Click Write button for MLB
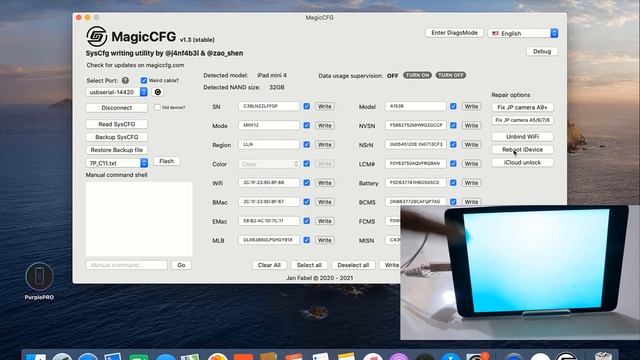Viewport: 640px width, 360px height. [x=324, y=240]
